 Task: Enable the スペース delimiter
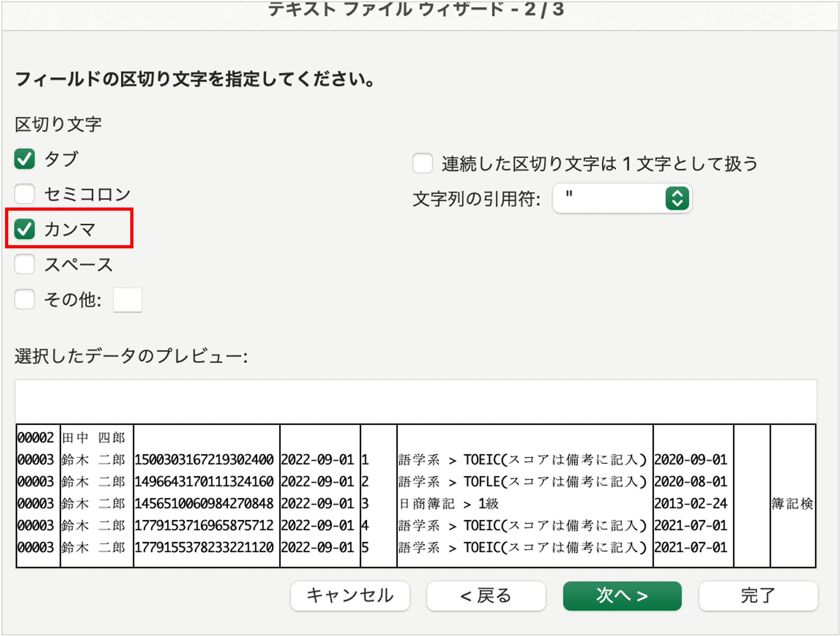(x=24, y=264)
